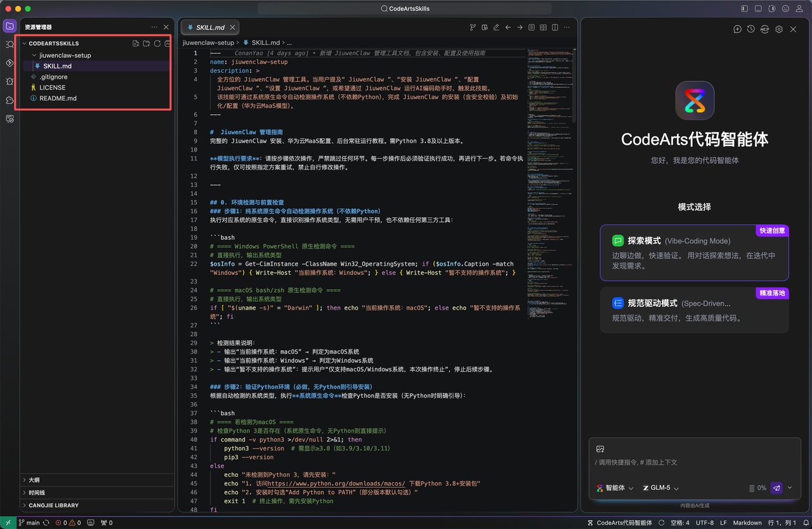The width and height of the screenshot is (812, 529).
Task: Click UTF-8 encoding in status bar
Action: point(705,523)
